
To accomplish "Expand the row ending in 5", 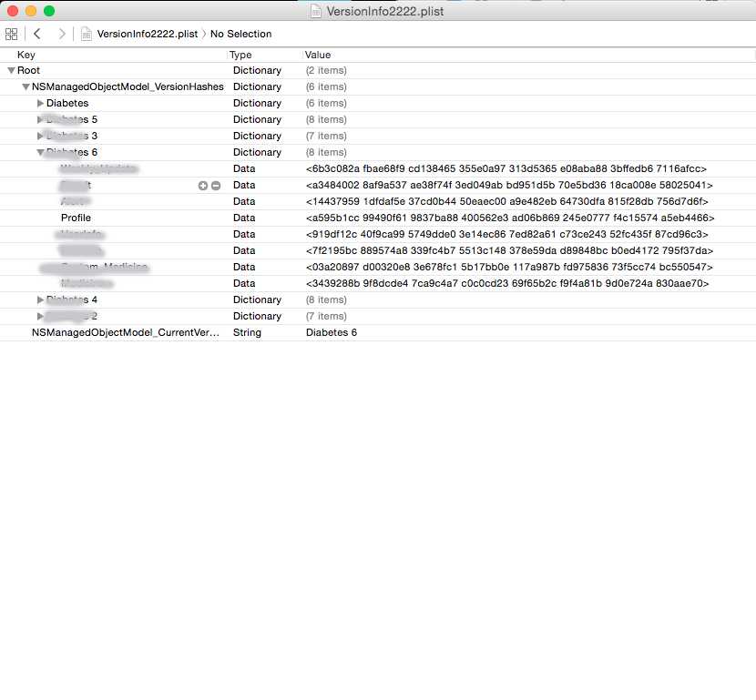I will click(40, 119).
